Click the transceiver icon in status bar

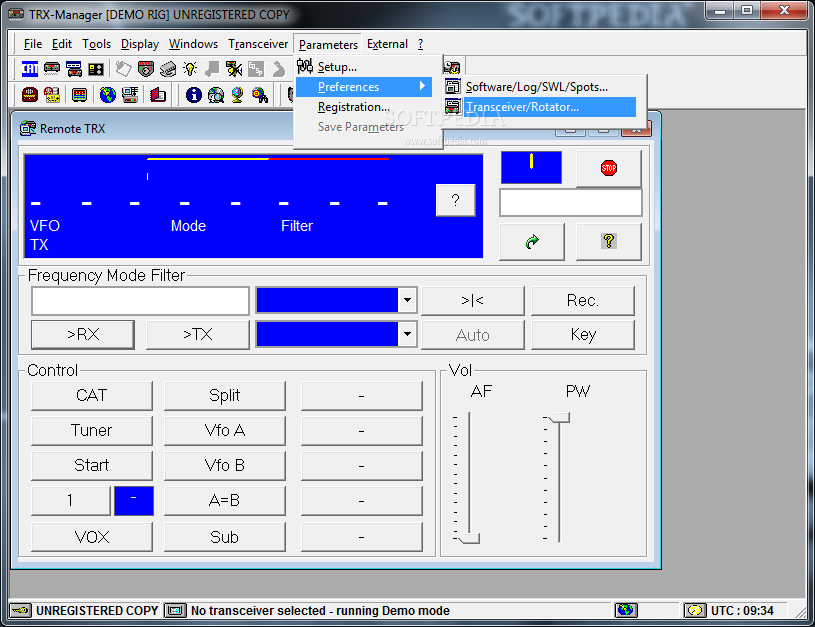(176, 610)
